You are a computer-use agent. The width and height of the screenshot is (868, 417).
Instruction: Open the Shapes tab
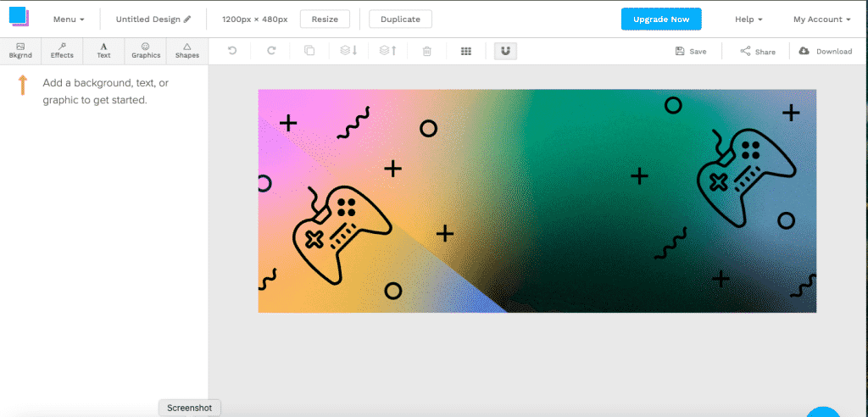187,51
